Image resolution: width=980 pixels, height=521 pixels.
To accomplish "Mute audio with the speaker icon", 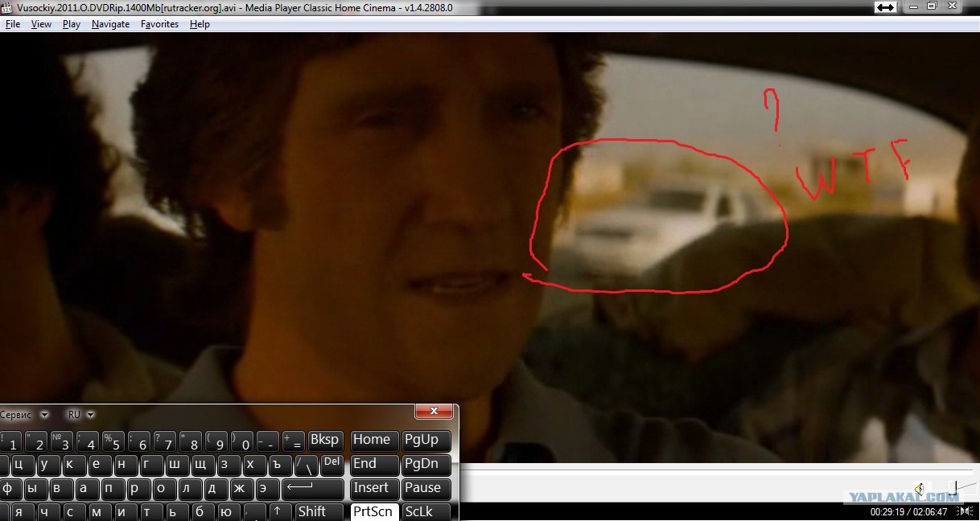I will [x=920, y=489].
